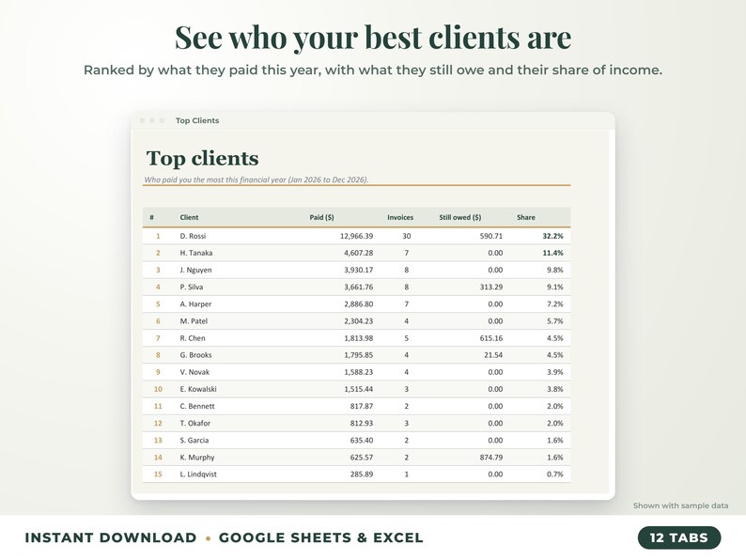This screenshot has width=746, height=560.
Task: Select client name V. Novak
Action: tap(194, 372)
